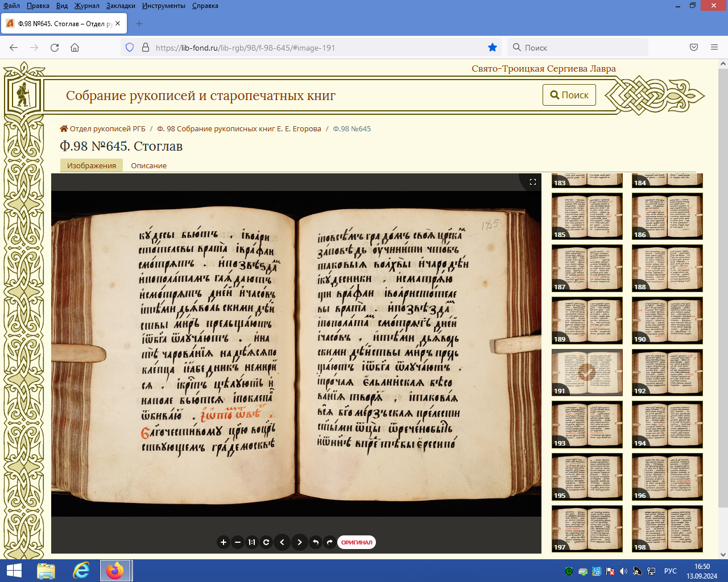Select thumbnail 191

587,372
